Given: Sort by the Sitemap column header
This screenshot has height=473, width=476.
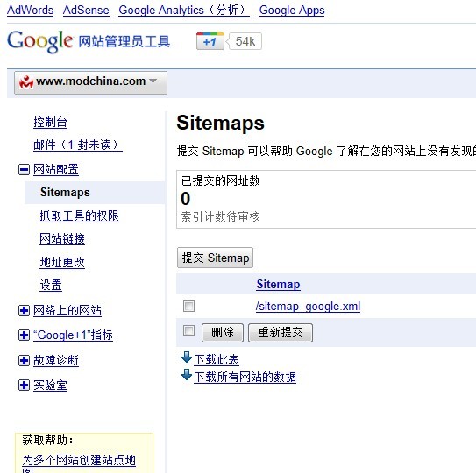Looking at the screenshot, I should pyautogui.click(x=279, y=285).
